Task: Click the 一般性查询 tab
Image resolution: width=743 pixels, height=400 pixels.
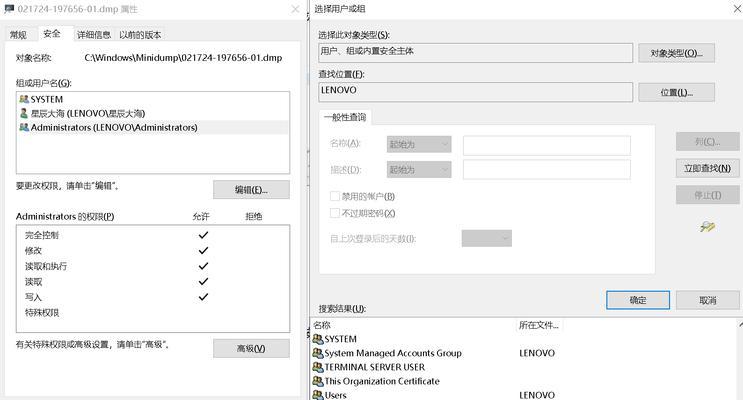Action: pos(345,117)
